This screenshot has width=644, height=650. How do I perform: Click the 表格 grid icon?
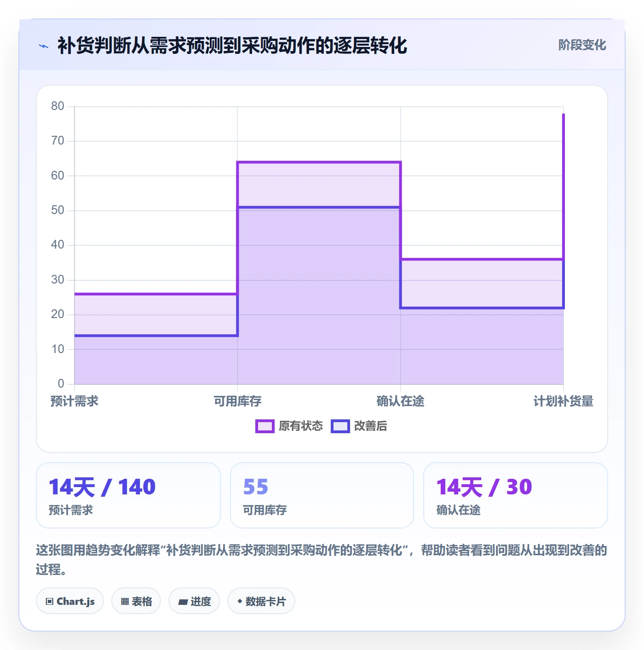[125, 602]
